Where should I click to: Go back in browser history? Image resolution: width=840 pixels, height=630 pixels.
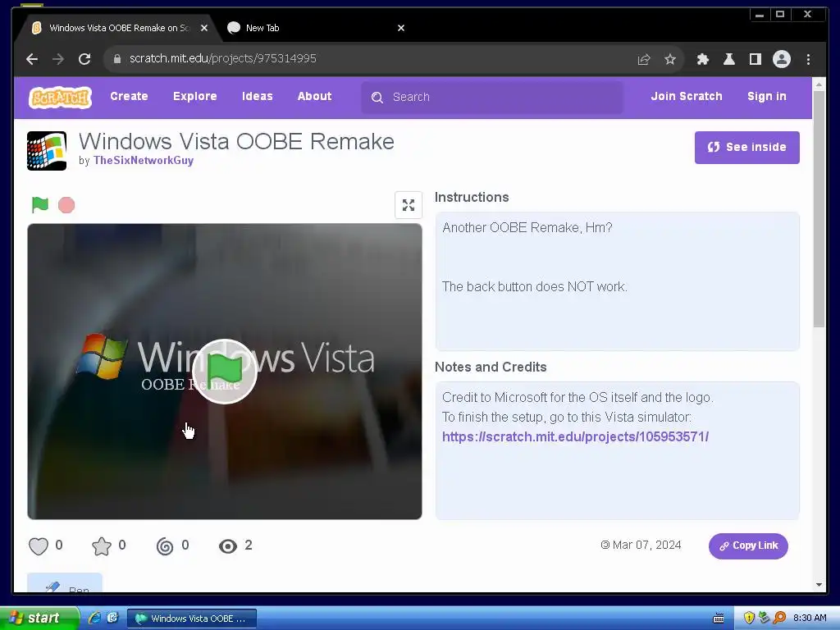tap(32, 59)
